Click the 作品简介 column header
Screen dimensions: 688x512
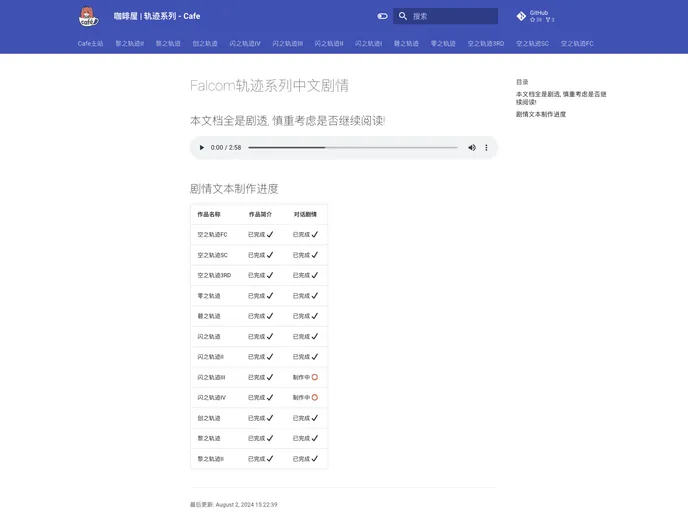260,215
